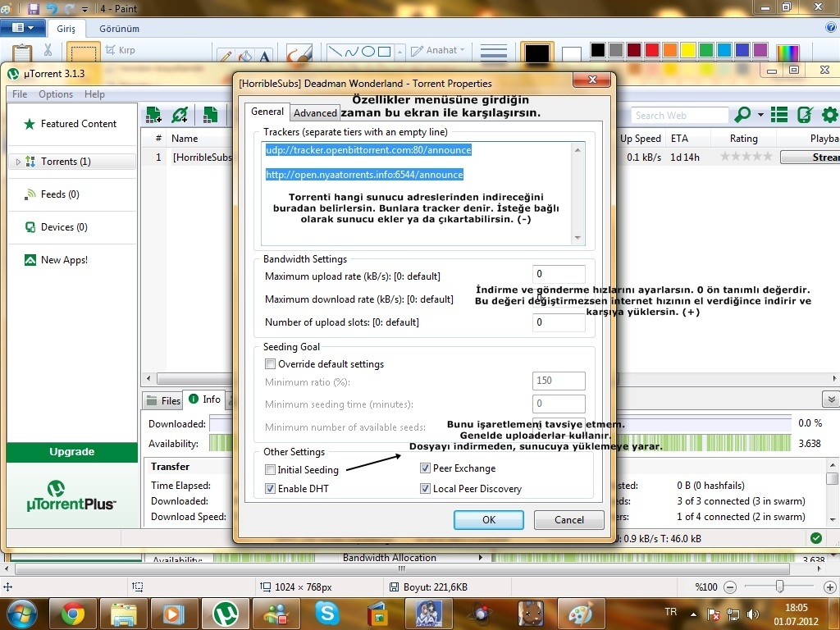Click the Stream button in torrent row
Image resolution: width=840 pixels, height=630 pixels.
(810, 157)
